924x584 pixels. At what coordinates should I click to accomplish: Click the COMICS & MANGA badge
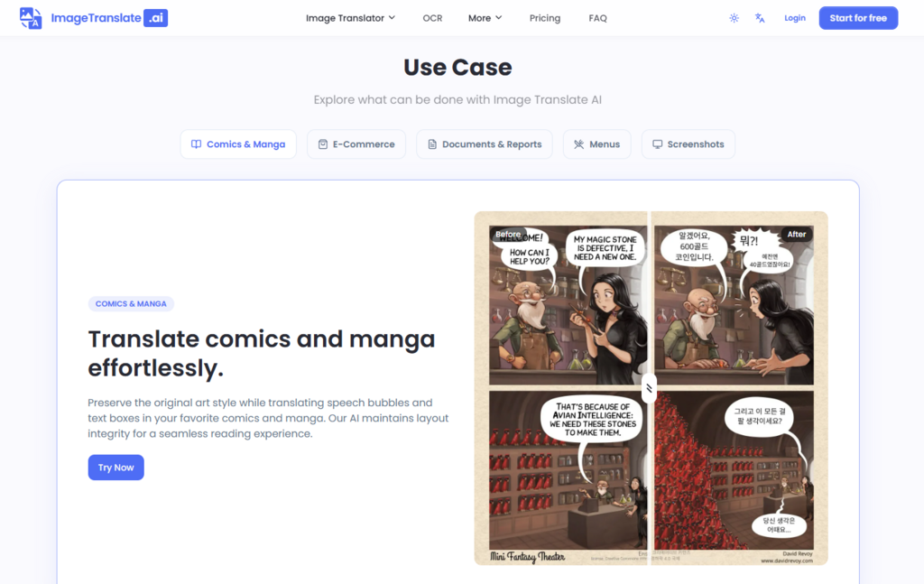[131, 304]
